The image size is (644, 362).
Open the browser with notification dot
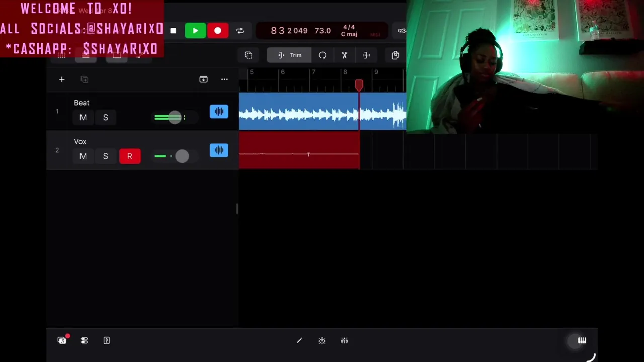click(62, 340)
